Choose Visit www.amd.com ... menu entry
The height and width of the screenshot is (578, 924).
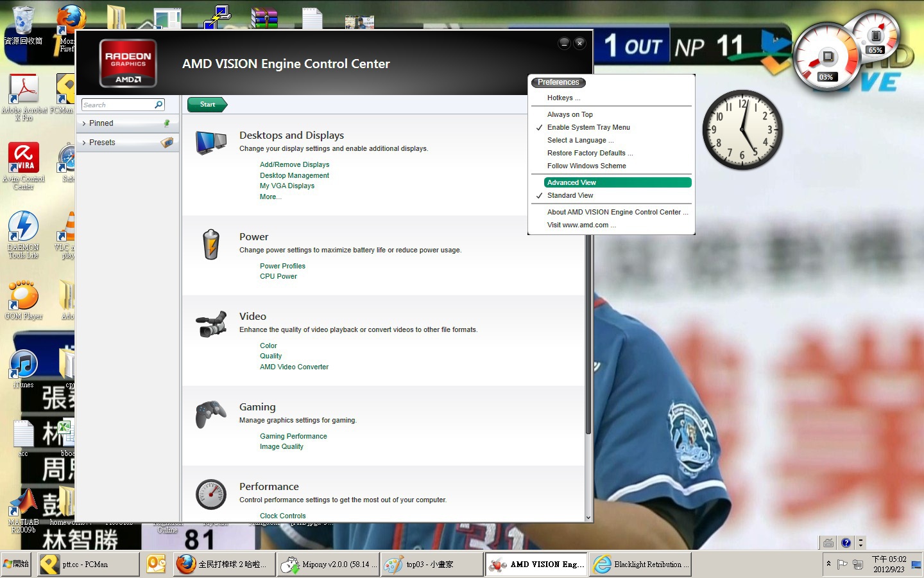coord(581,225)
